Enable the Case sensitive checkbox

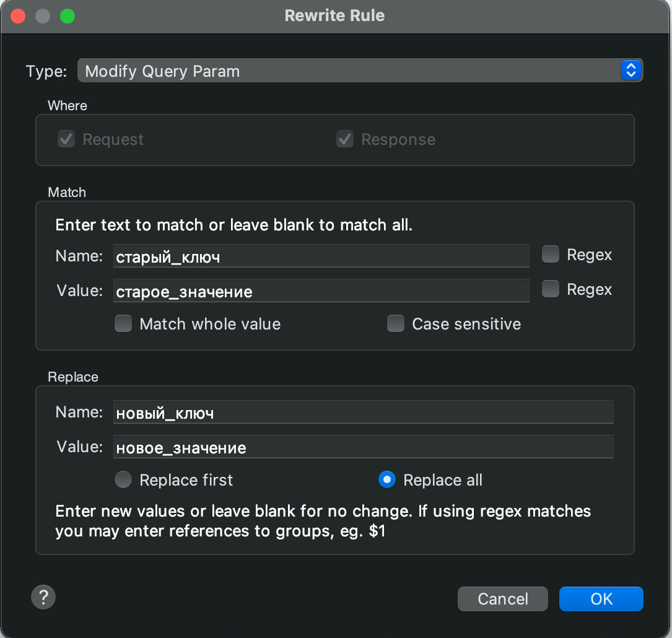click(396, 324)
